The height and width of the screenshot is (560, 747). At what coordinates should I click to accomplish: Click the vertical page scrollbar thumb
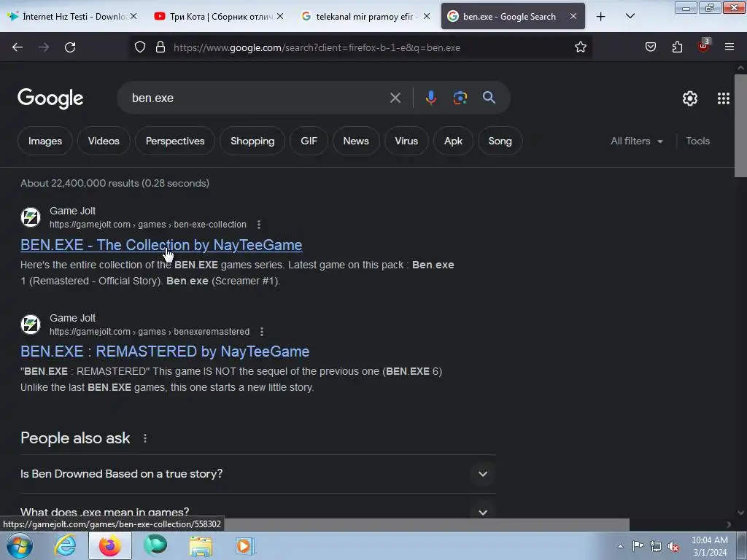[740, 125]
